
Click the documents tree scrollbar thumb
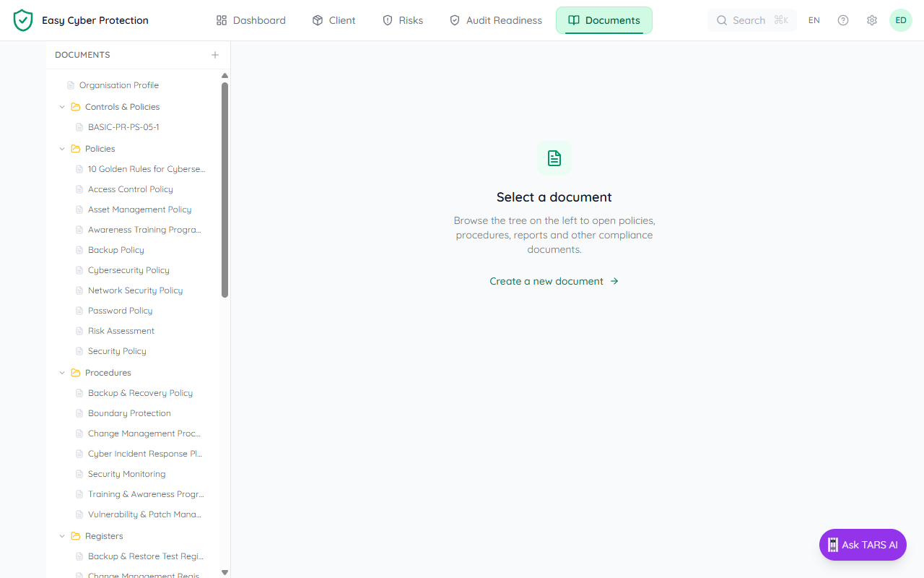(225, 190)
